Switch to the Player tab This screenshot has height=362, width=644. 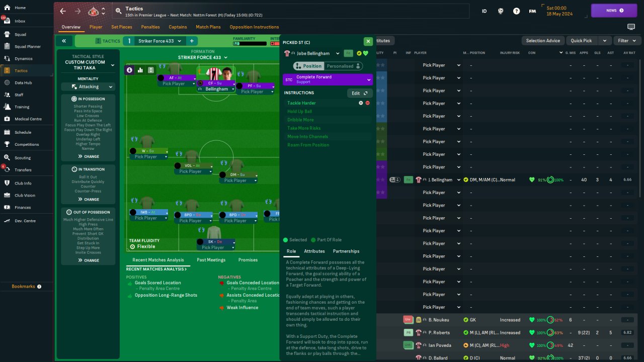[x=96, y=27]
